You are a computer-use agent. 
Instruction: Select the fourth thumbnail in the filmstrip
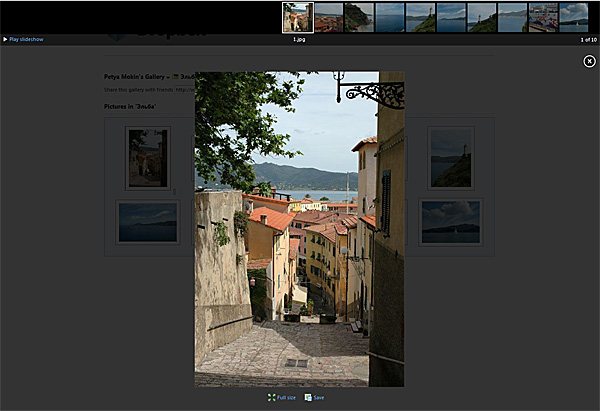[x=390, y=17]
